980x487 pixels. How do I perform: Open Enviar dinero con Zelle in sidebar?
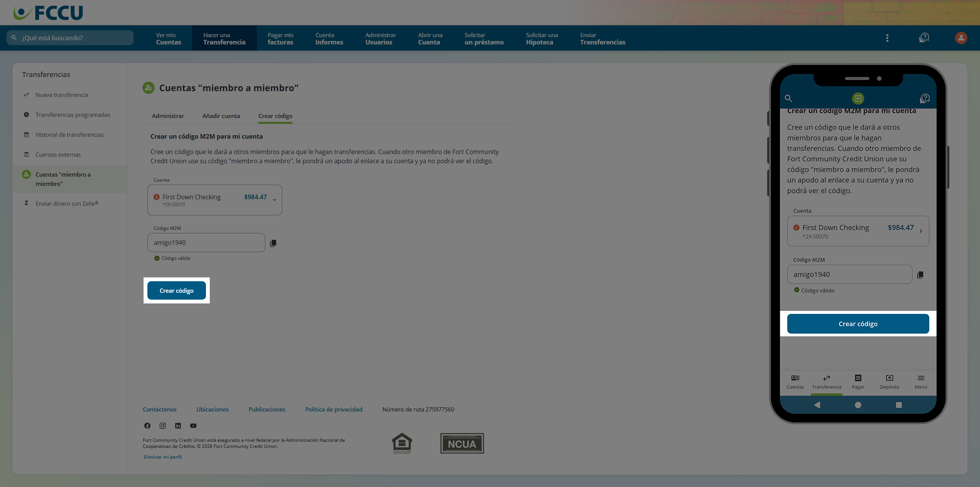point(67,203)
